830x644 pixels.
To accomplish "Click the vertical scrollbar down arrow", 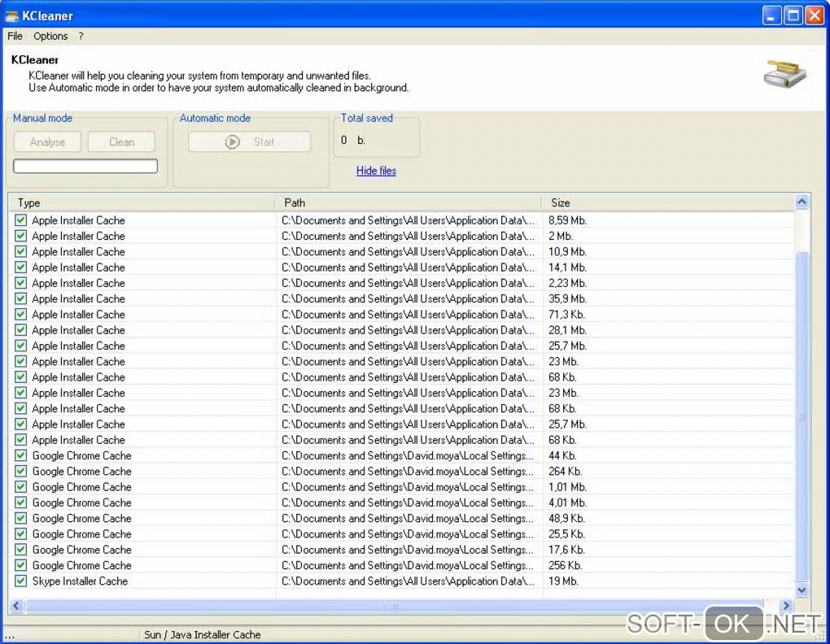I will pyautogui.click(x=802, y=590).
